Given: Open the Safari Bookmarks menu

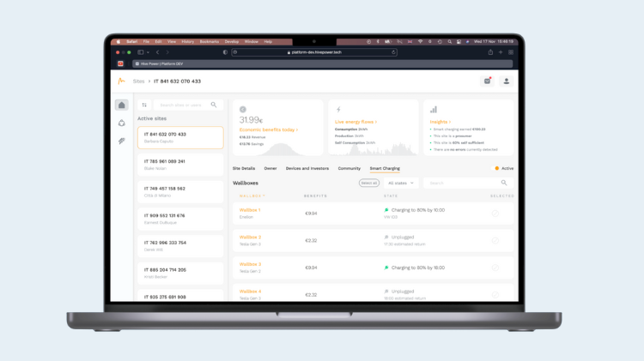Looking at the screenshot, I should coord(209,41).
